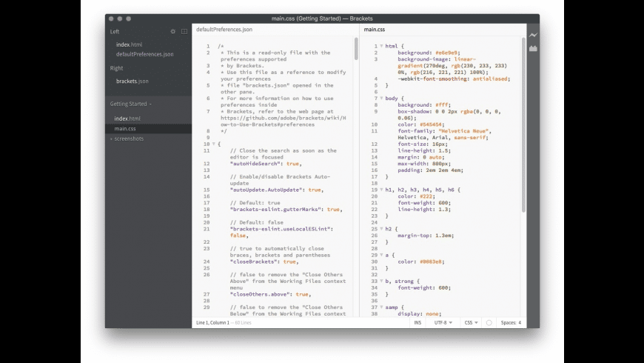Click the #e6e9e9 background color value

pyautogui.click(x=446, y=53)
